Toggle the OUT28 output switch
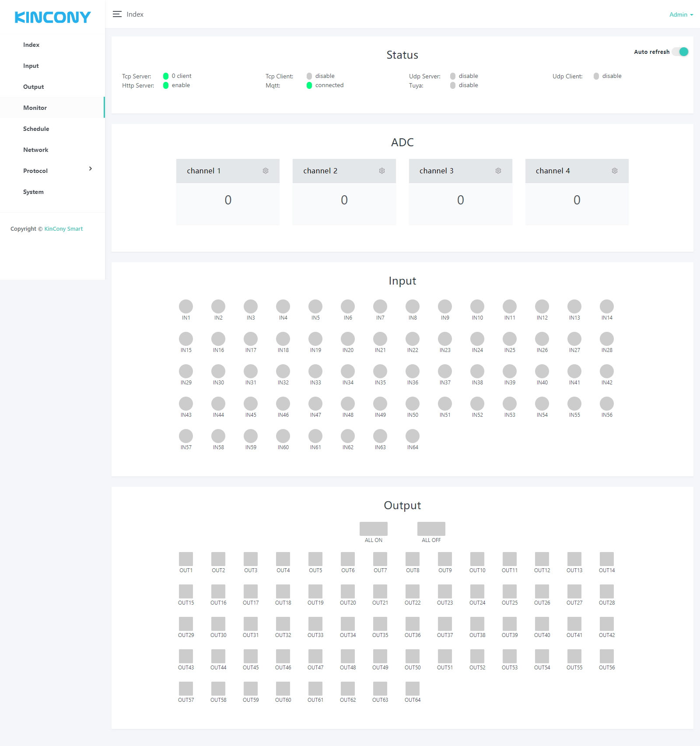Image resolution: width=700 pixels, height=746 pixels. (x=607, y=591)
